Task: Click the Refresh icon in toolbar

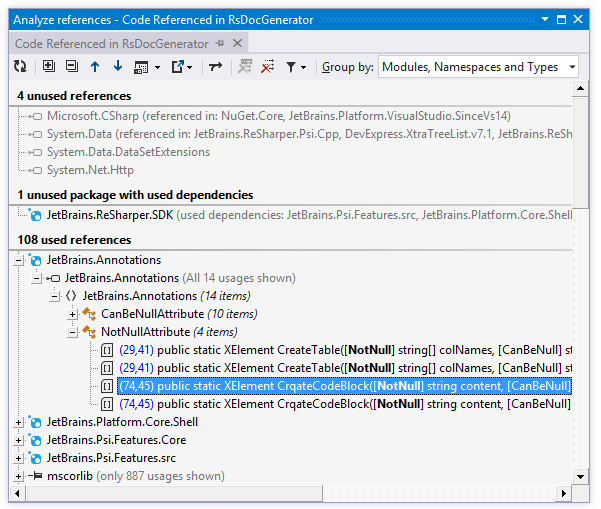Action: [20, 67]
